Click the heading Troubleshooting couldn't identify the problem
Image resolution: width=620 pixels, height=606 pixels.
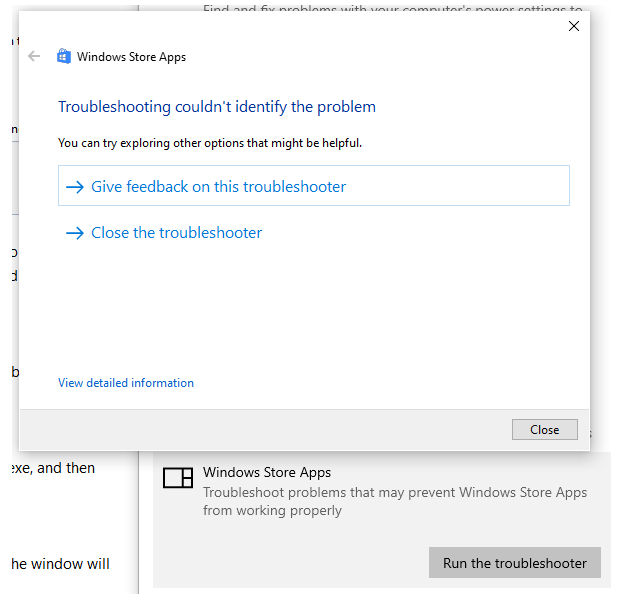(217, 107)
